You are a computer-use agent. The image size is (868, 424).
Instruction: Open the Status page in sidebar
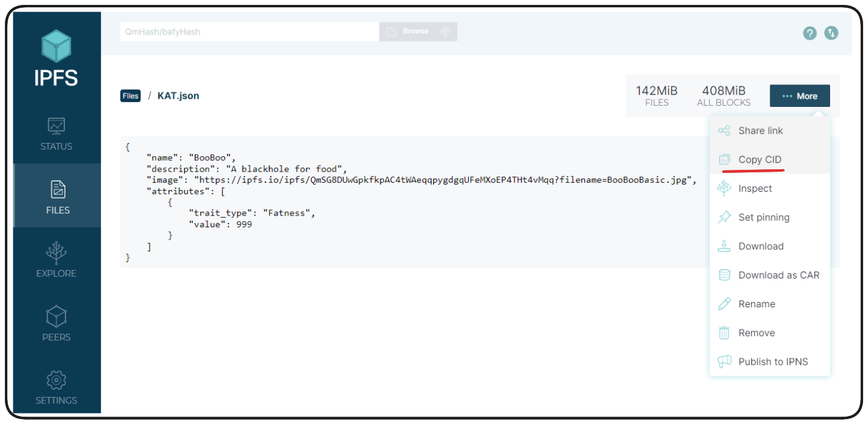pos(56,134)
